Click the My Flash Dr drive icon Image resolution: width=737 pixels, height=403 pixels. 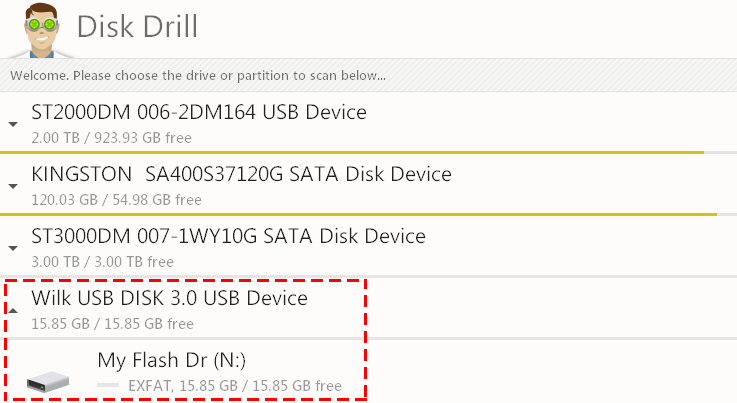pos(48,381)
